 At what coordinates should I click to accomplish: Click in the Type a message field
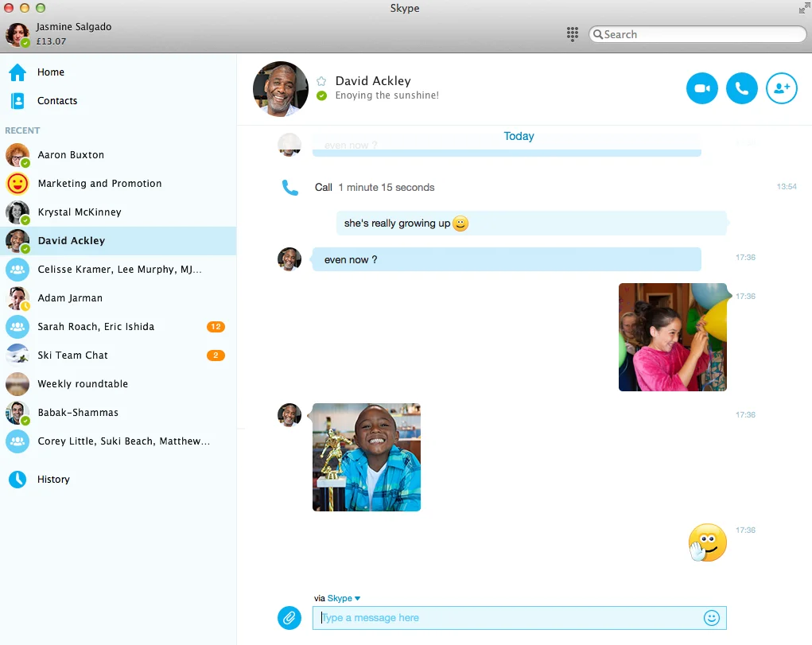pyautogui.click(x=509, y=618)
